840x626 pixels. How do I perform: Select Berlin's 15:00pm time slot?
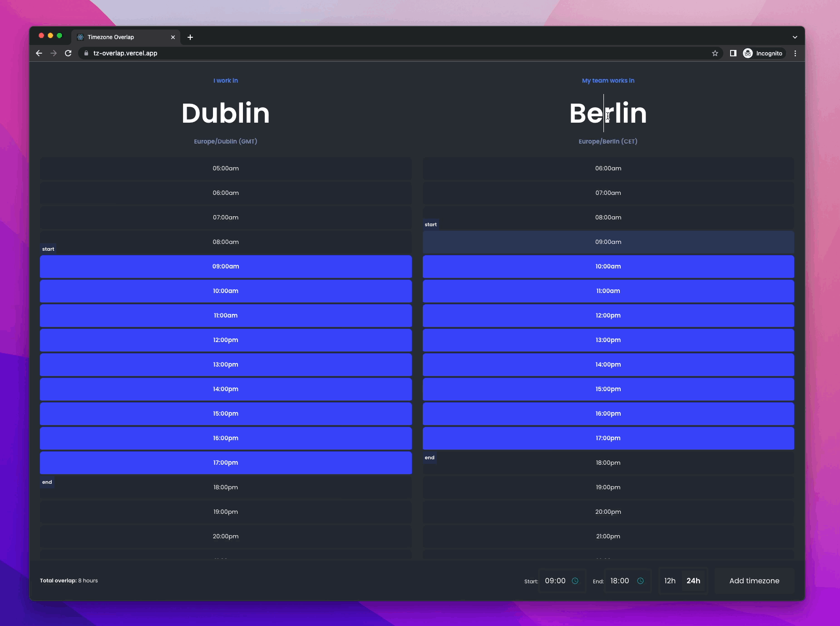(608, 389)
